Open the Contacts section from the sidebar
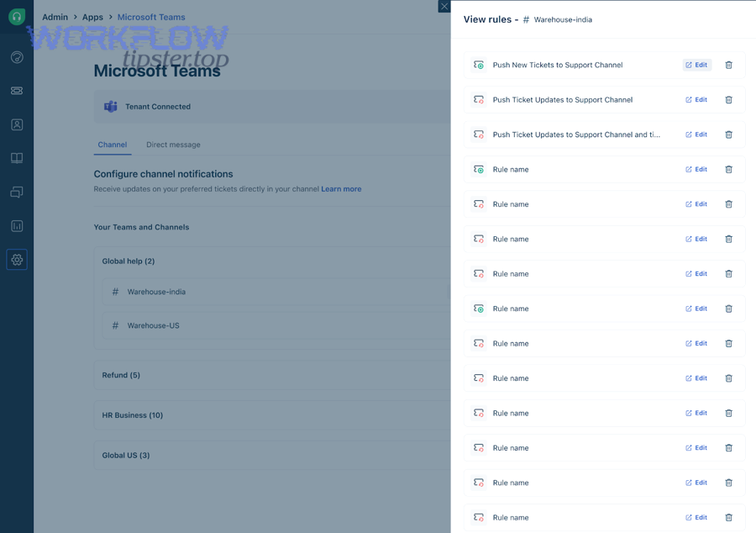The height and width of the screenshot is (533, 756). pyautogui.click(x=17, y=124)
